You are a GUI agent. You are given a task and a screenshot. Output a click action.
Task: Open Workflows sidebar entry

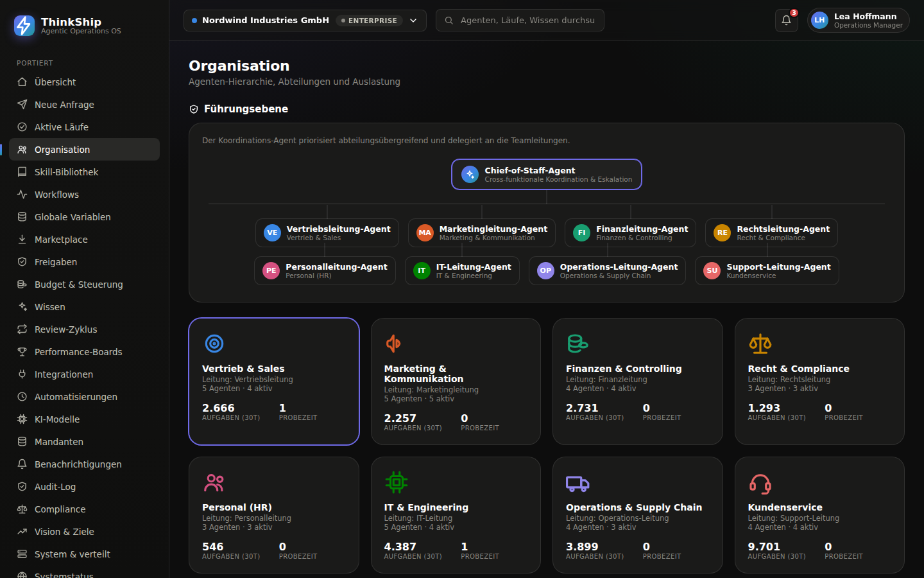(85, 195)
